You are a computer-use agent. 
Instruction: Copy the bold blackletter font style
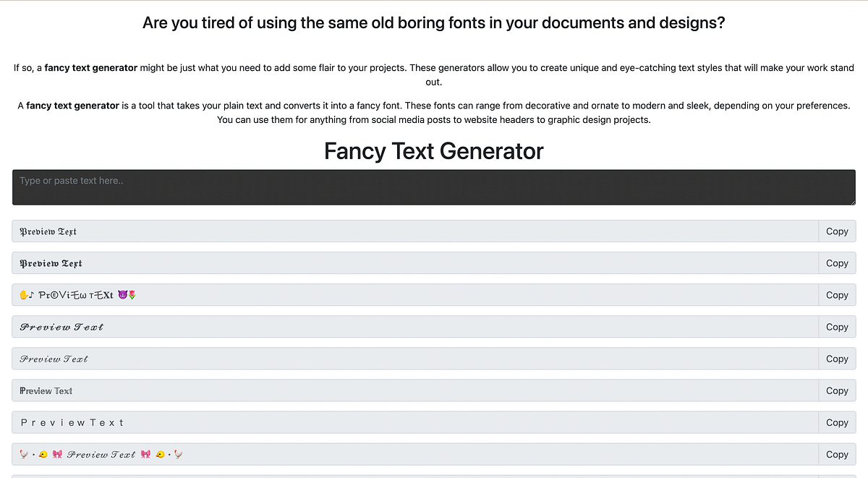pyautogui.click(x=836, y=263)
